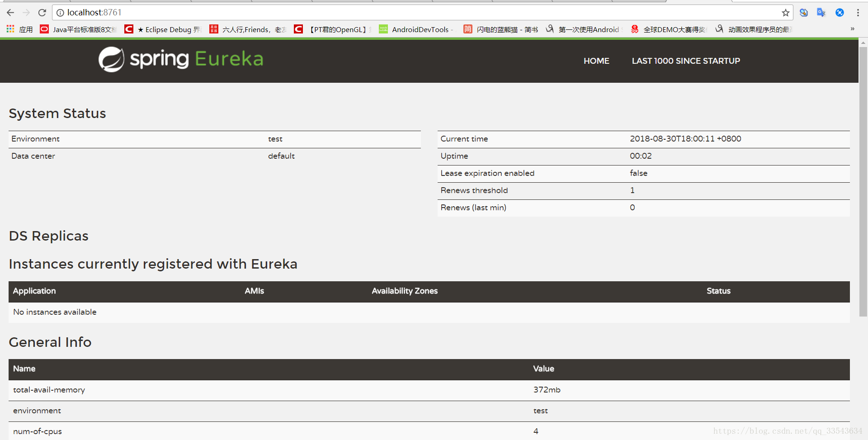Click the Uptime value 00:02
Image resolution: width=868 pixels, height=440 pixels.
(641, 156)
